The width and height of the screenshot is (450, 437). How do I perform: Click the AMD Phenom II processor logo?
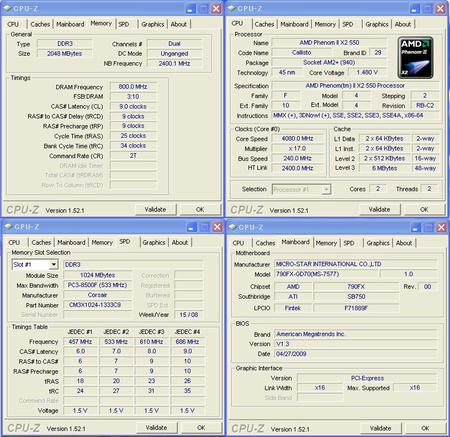(x=415, y=58)
